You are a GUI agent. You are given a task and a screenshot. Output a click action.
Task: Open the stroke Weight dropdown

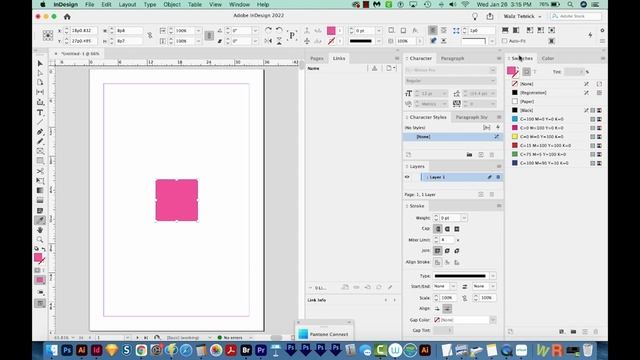tap(464, 218)
